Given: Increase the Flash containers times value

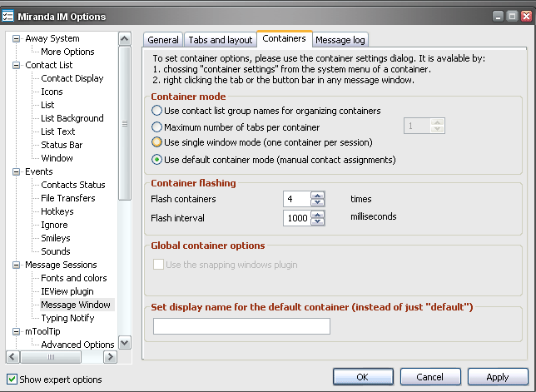Looking at the screenshot, I should 318,196.
